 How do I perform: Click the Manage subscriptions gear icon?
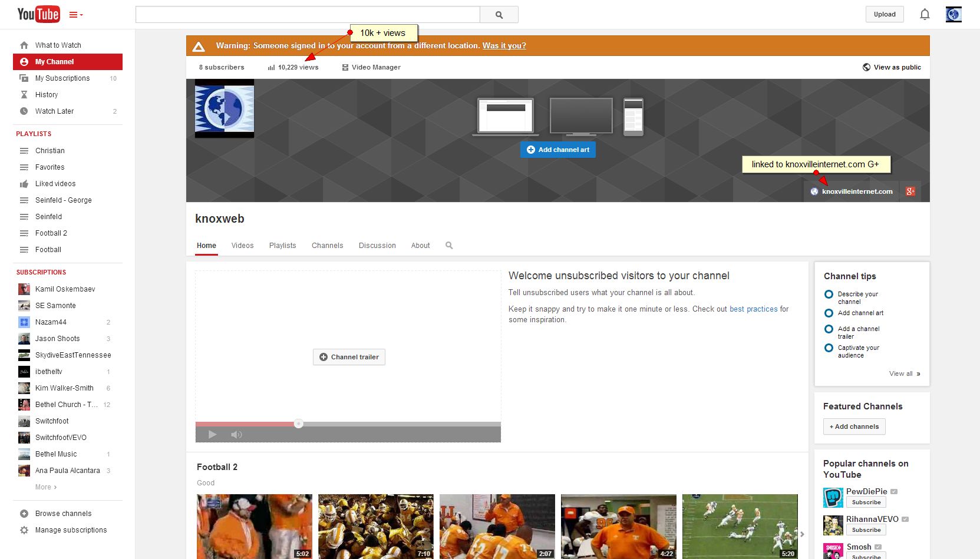(24, 530)
